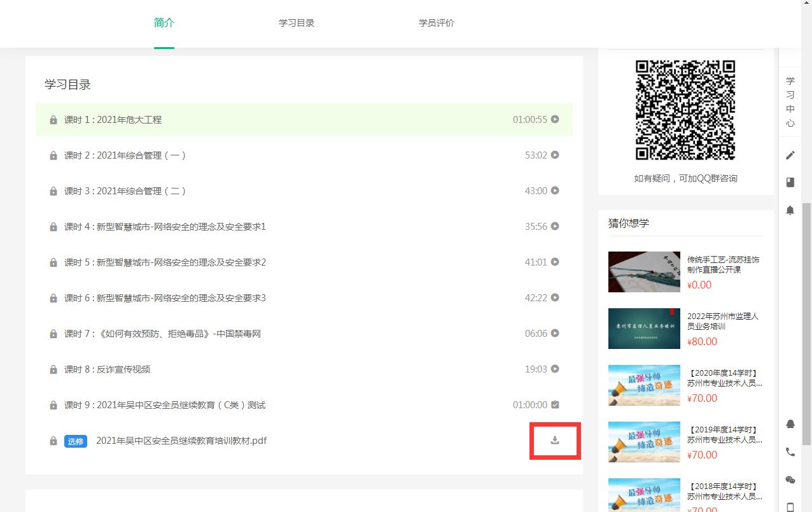
Task: Click the 猜你想学 section heading
Action: pos(629,223)
